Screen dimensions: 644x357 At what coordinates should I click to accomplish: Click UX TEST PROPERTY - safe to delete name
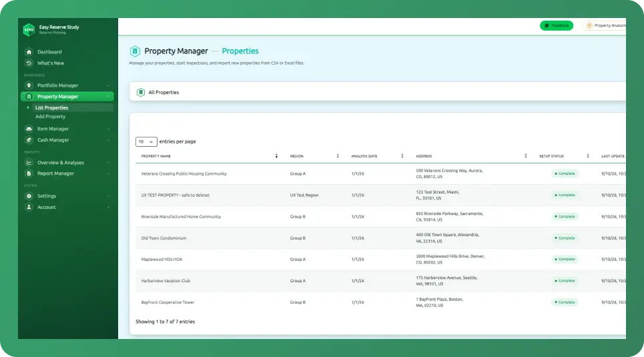[x=176, y=195]
